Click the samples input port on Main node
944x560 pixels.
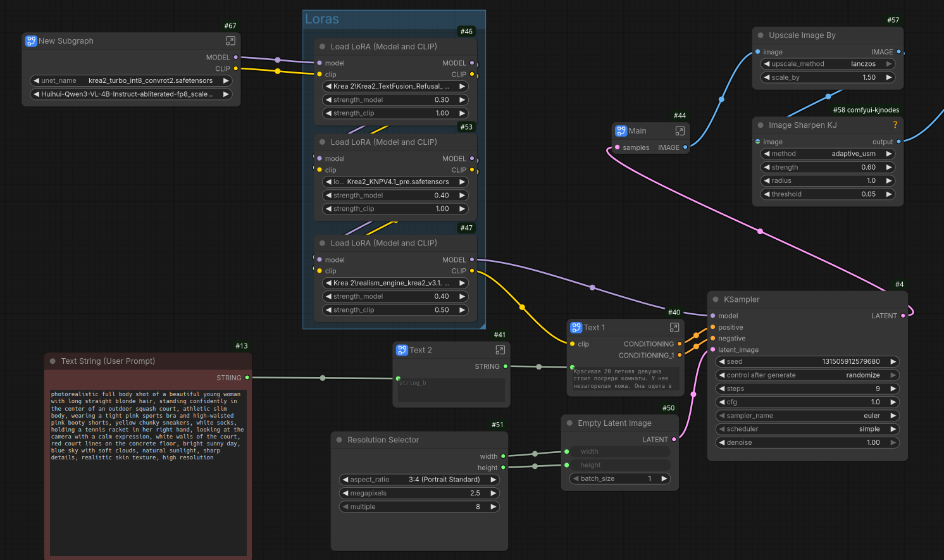tap(617, 147)
